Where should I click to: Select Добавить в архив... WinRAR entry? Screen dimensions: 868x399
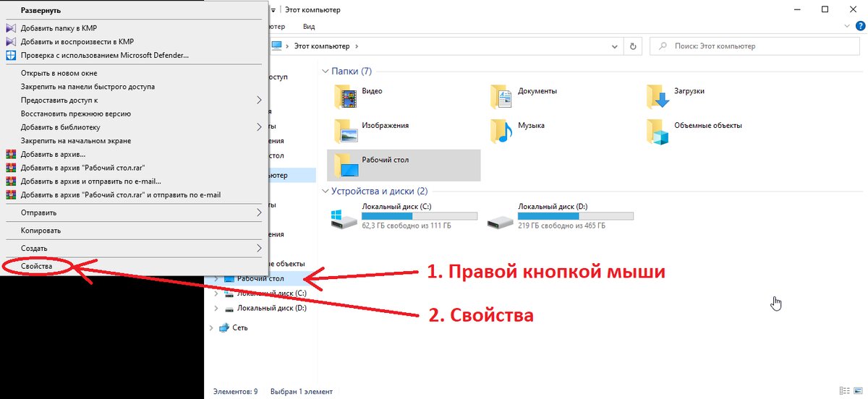coord(53,154)
